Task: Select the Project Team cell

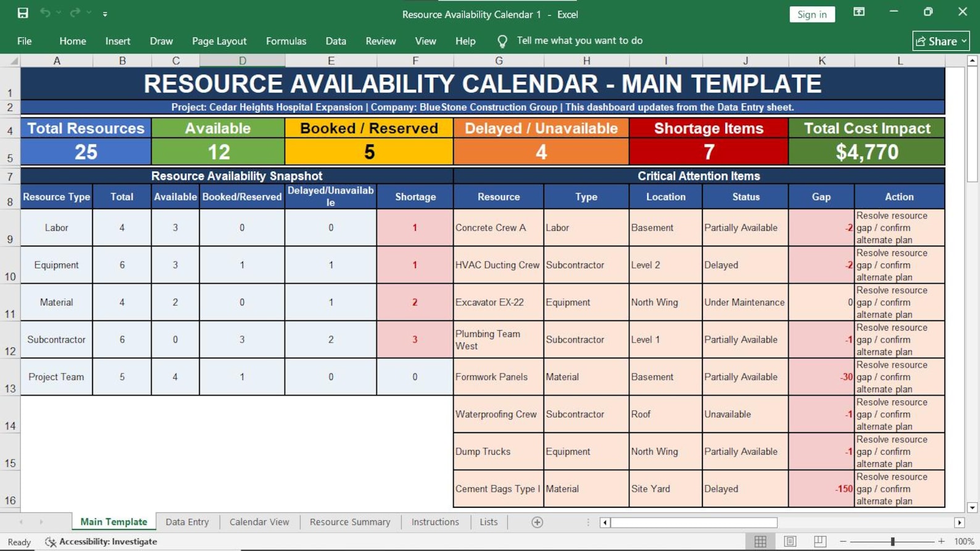Action: click(x=57, y=377)
